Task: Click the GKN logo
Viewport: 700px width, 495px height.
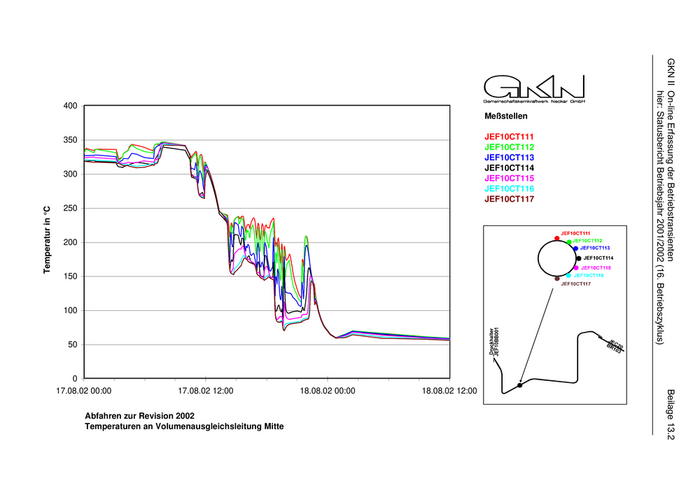Action: 534,87
